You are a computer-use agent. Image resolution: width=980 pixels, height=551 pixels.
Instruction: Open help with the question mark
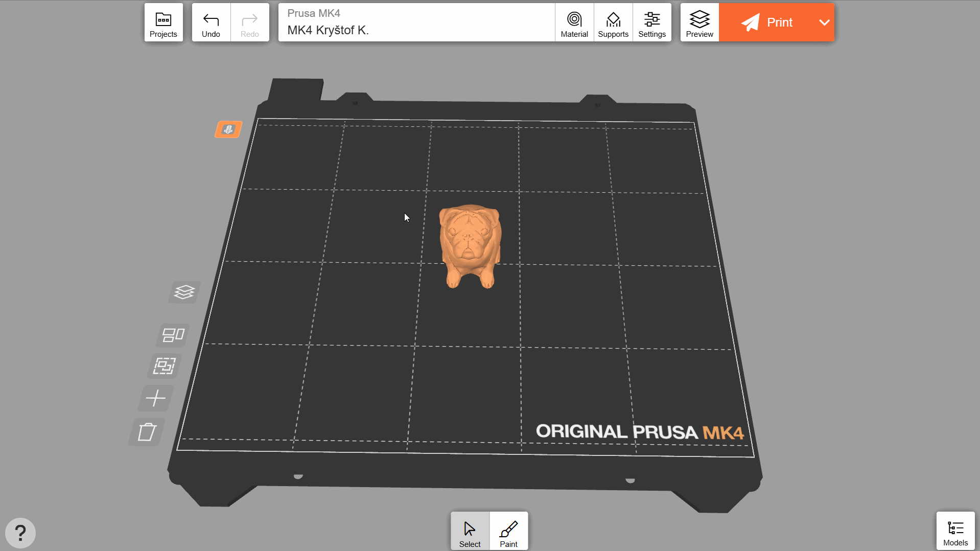[x=20, y=533]
